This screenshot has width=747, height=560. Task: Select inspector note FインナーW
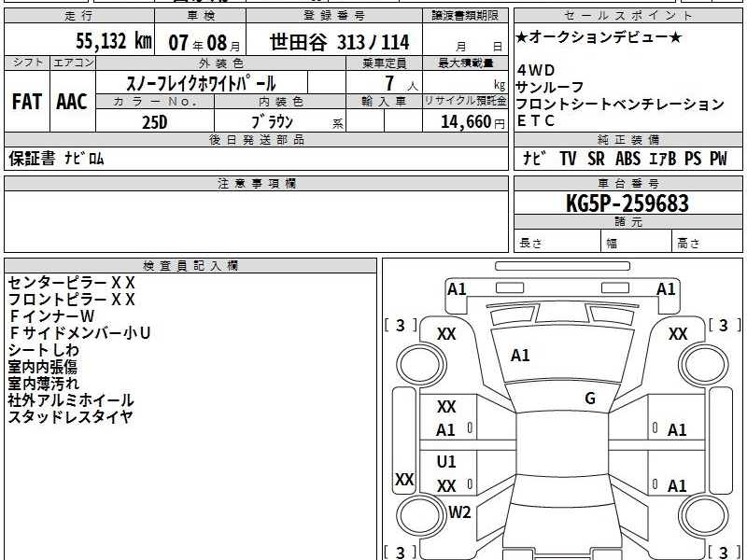51,316
